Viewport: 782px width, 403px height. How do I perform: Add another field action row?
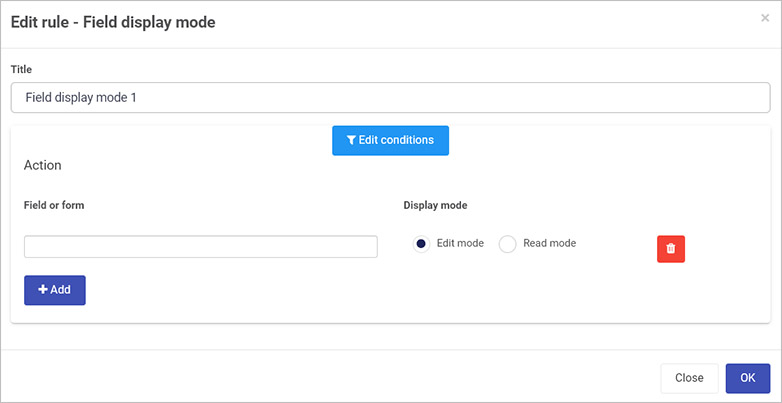click(55, 290)
